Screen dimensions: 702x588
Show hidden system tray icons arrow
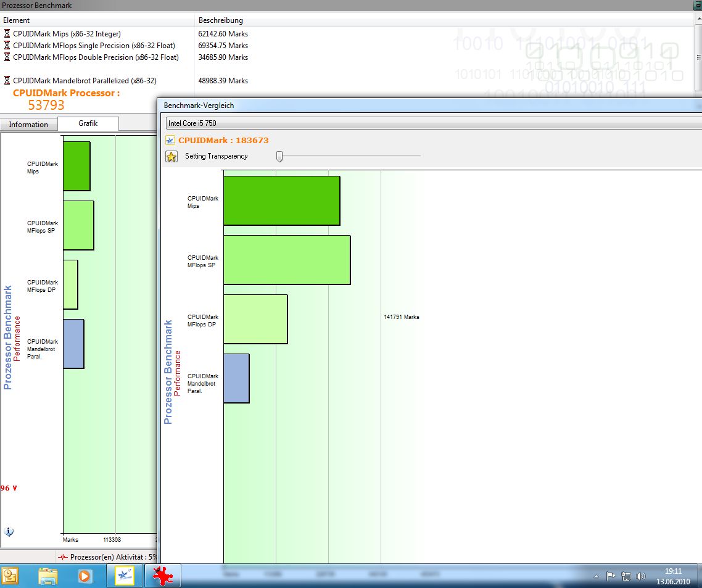click(x=596, y=576)
